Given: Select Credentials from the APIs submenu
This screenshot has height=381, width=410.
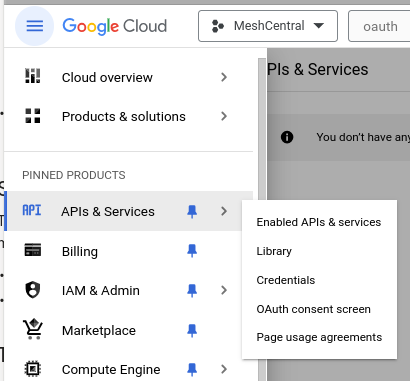Looking at the screenshot, I should 286,280.
